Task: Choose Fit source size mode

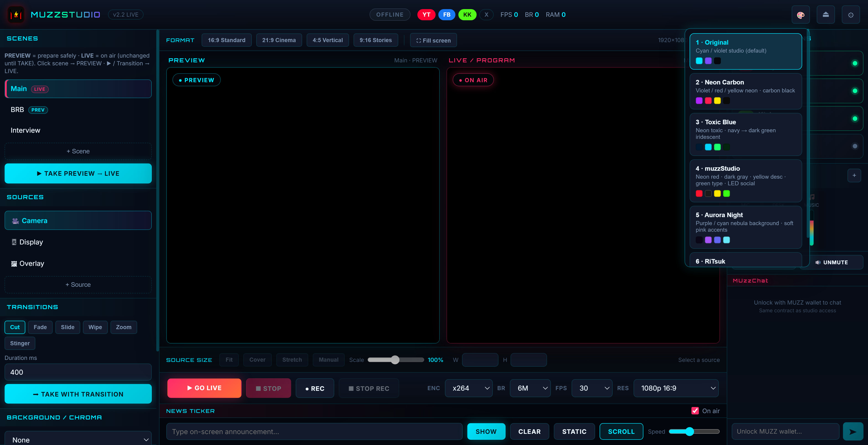Action: point(229,360)
